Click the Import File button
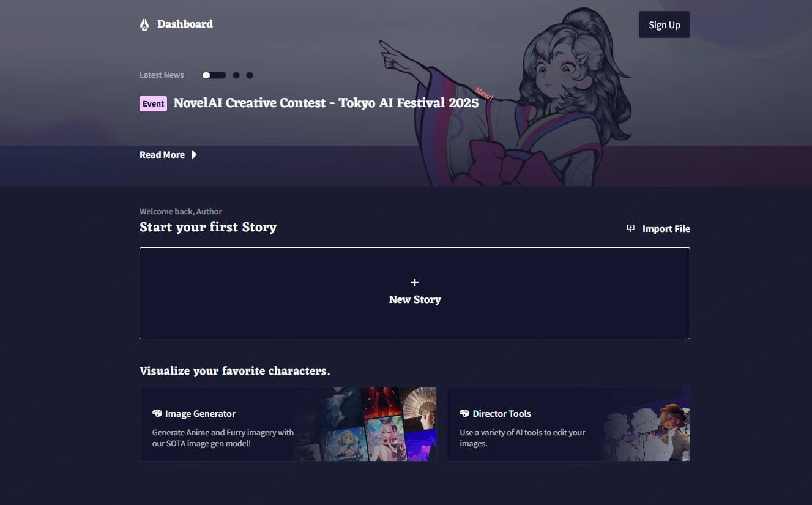Viewport: 812px width, 505px height. tap(658, 228)
